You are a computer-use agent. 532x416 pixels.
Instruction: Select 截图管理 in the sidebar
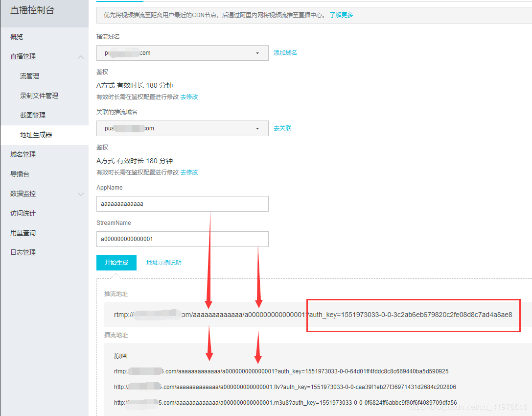(x=33, y=115)
